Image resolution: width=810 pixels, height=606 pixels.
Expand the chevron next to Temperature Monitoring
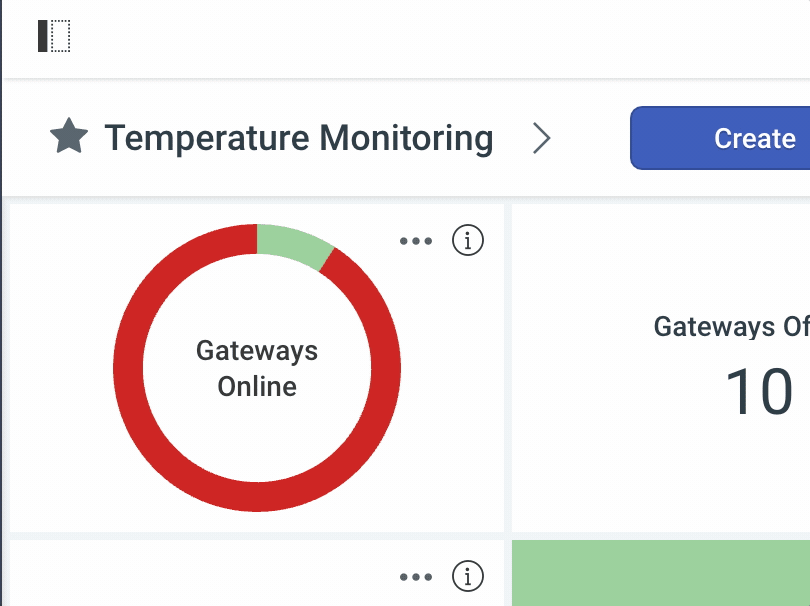point(541,138)
